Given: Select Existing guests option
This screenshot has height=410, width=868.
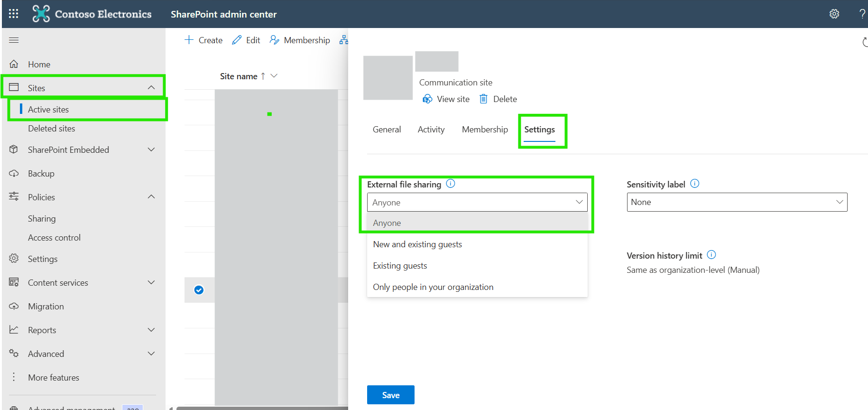Looking at the screenshot, I should tap(477, 266).
